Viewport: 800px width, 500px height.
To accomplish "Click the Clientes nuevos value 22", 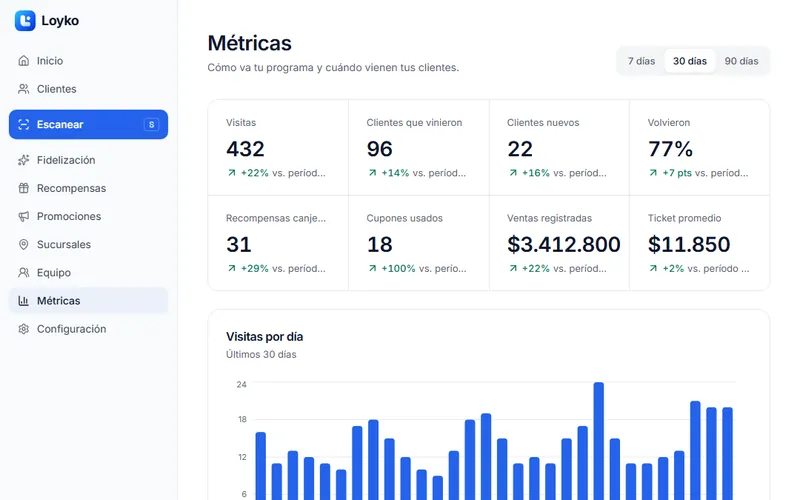I will [520, 149].
